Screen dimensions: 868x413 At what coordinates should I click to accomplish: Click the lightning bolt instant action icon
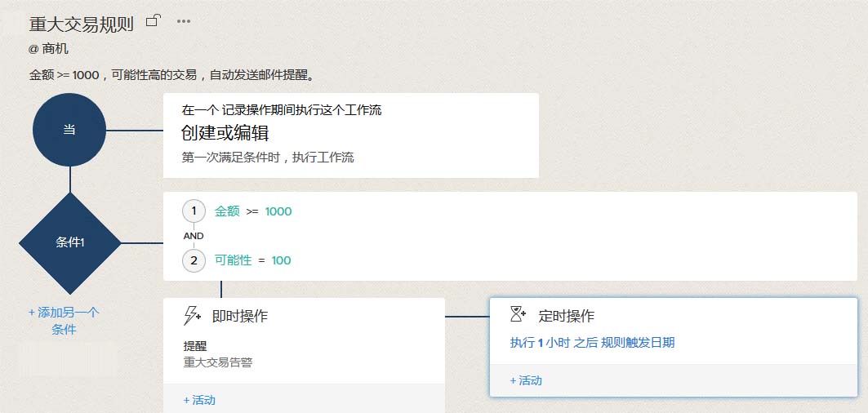pos(193,316)
